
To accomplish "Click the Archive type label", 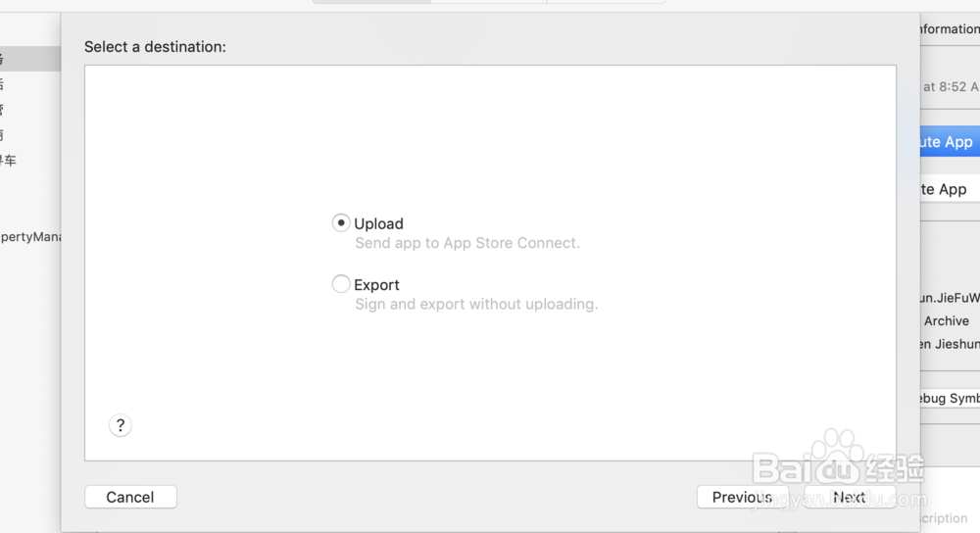I will tap(947, 320).
